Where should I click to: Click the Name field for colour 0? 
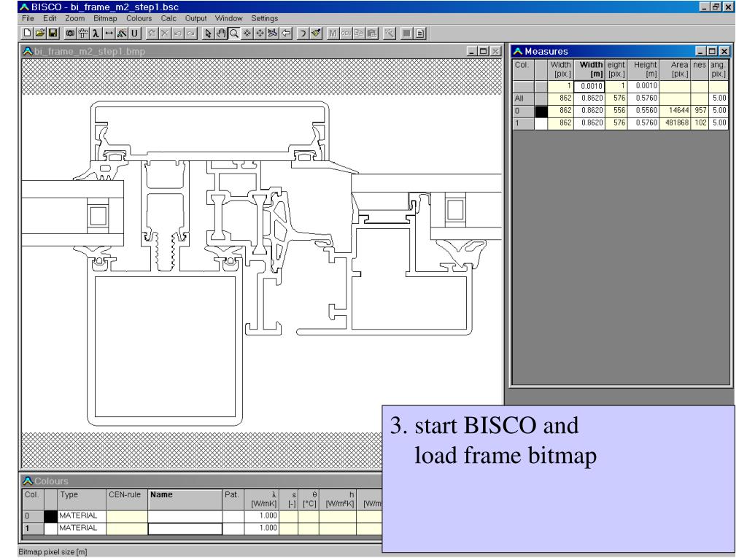pyautogui.click(x=185, y=516)
